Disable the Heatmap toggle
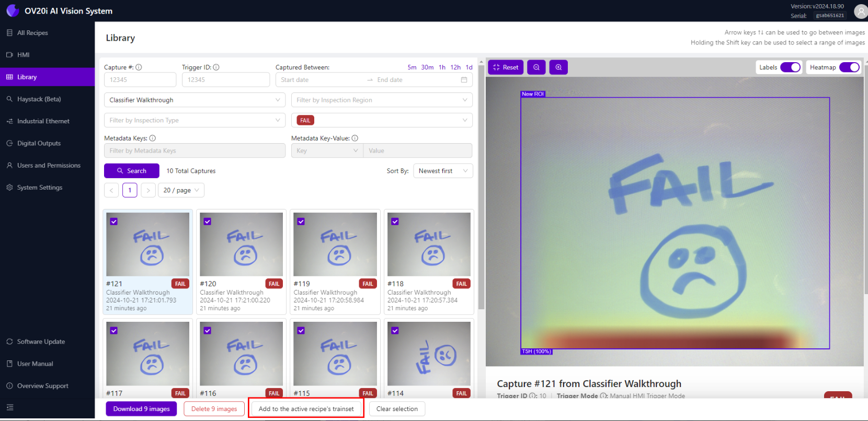868x421 pixels. point(849,67)
